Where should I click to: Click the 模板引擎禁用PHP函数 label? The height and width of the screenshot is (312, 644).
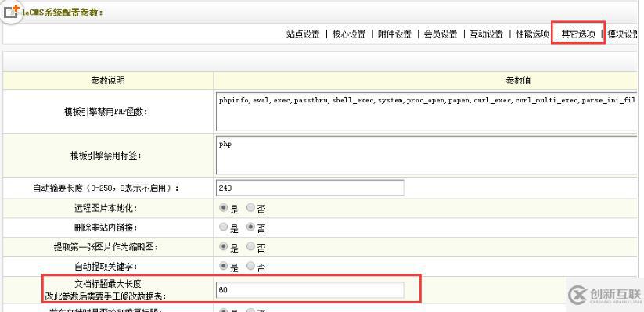pos(106,112)
